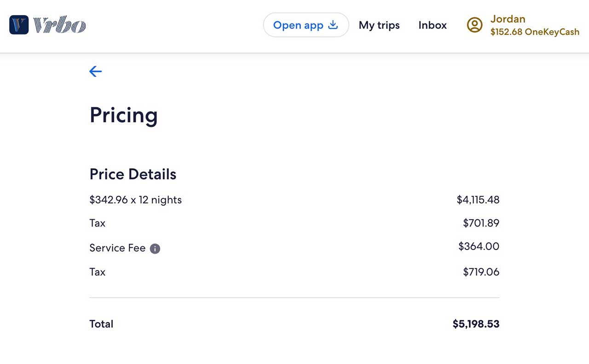
Task: Click the Vrbo square logo icon
Action: coord(19,25)
